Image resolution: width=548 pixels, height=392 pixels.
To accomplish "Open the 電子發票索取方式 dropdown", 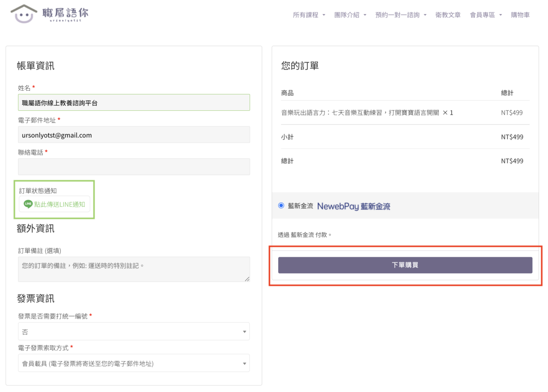I will 134,363.
